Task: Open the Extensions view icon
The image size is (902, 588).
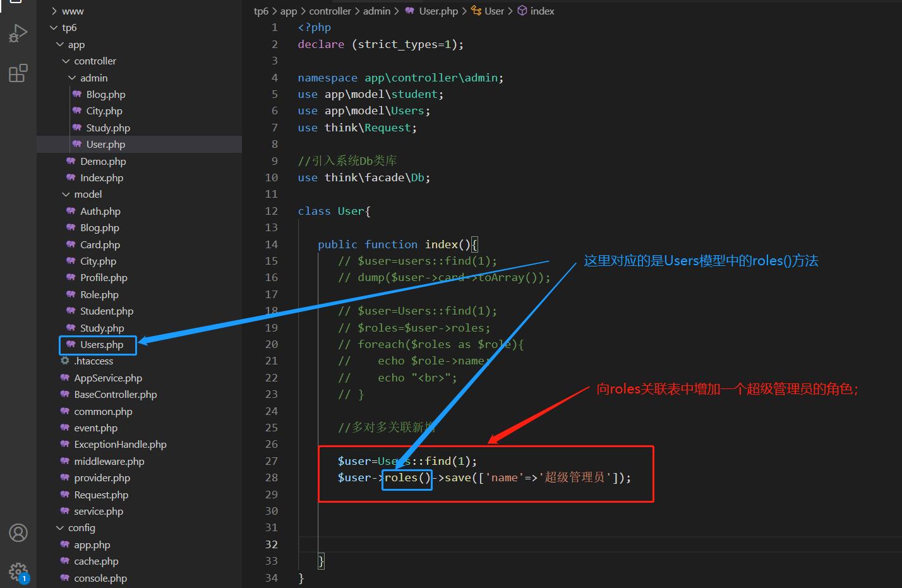Action: (18, 73)
